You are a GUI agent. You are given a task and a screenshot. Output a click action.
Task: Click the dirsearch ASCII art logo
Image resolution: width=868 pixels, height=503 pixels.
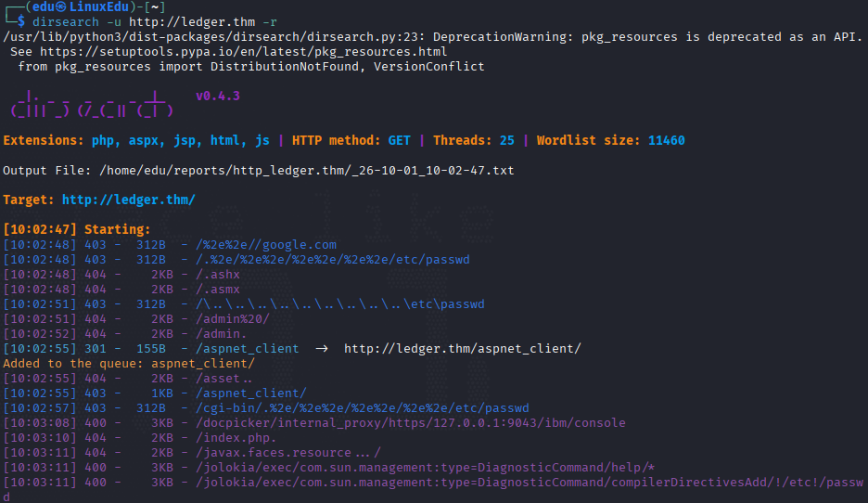pos(92,104)
